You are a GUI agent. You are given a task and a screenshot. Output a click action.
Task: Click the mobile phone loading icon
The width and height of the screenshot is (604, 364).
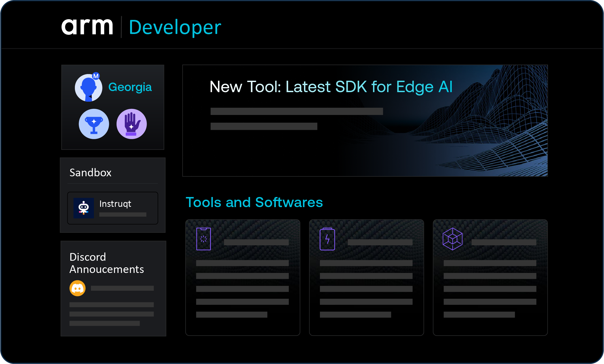pyautogui.click(x=204, y=239)
